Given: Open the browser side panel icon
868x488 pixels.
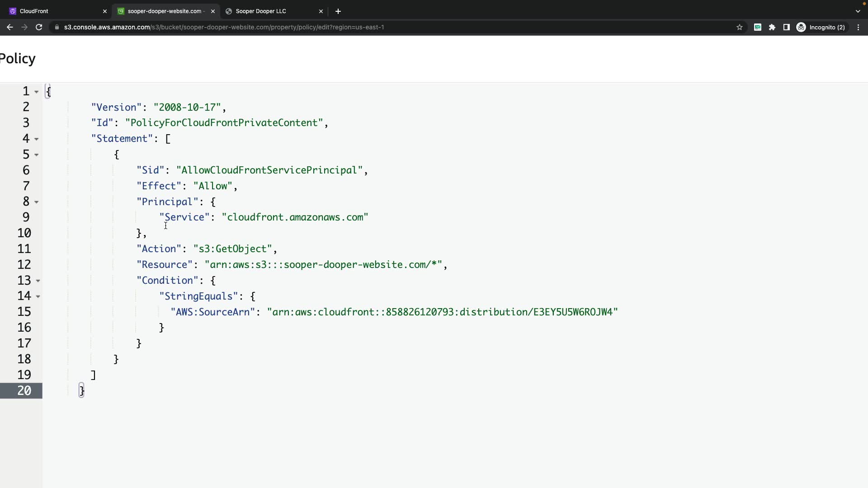Looking at the screenshot, I should 787,27.
